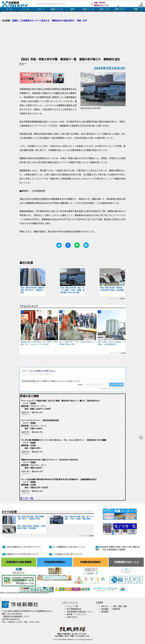Click the Ibaraki Shimbun Cross Eye logo

click(x=15, y=4)
